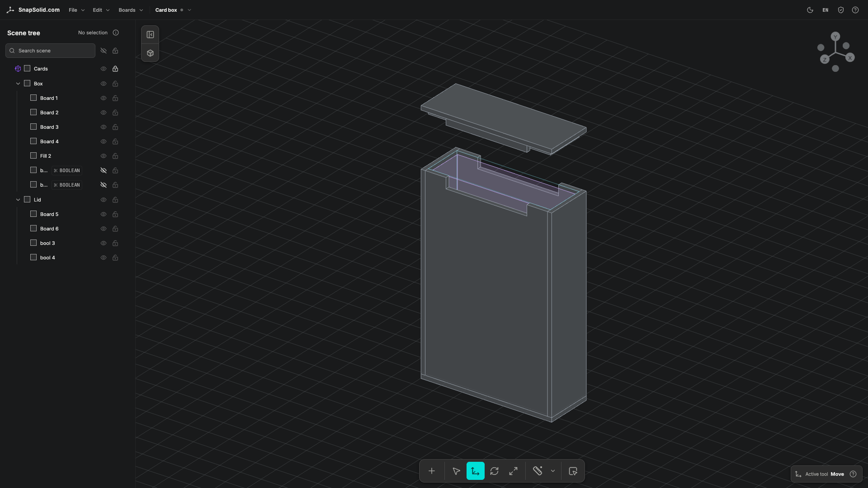
Task: Collapse the Box group chevron
Action: [18, 84]
